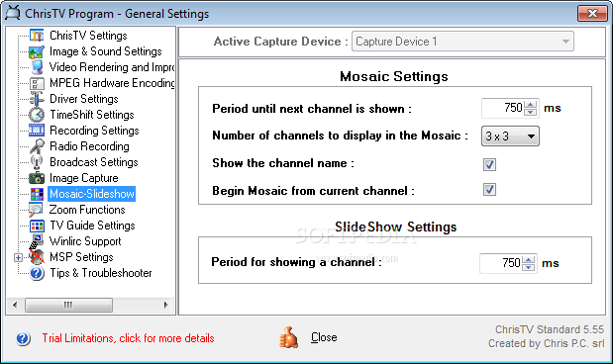Click the Zoom Functions magnifier icon
This screenshot has width=613, height=364.
tap(36, 210)
